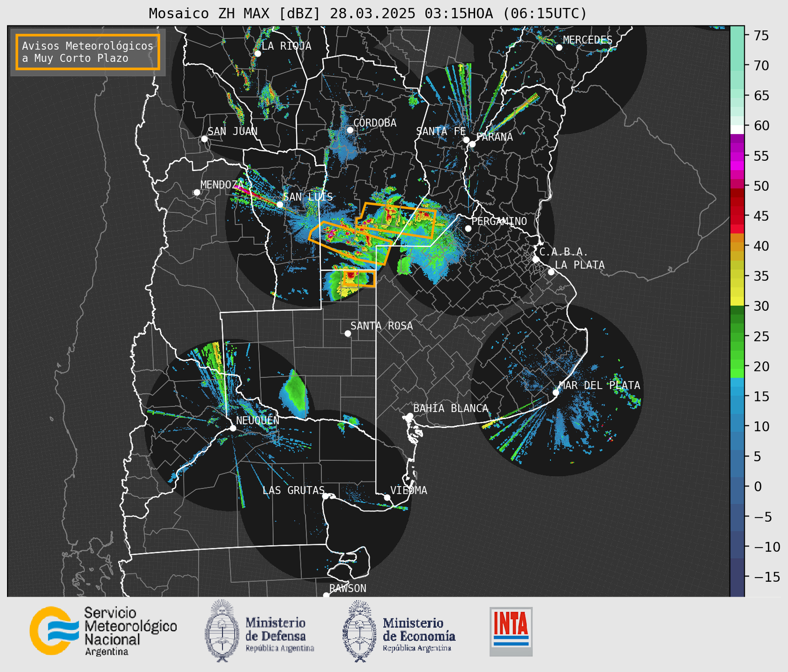This screenshot has height=672, width=788.
Task: Click the PARANÁ city marker
Action: click(x=472, y=144)
